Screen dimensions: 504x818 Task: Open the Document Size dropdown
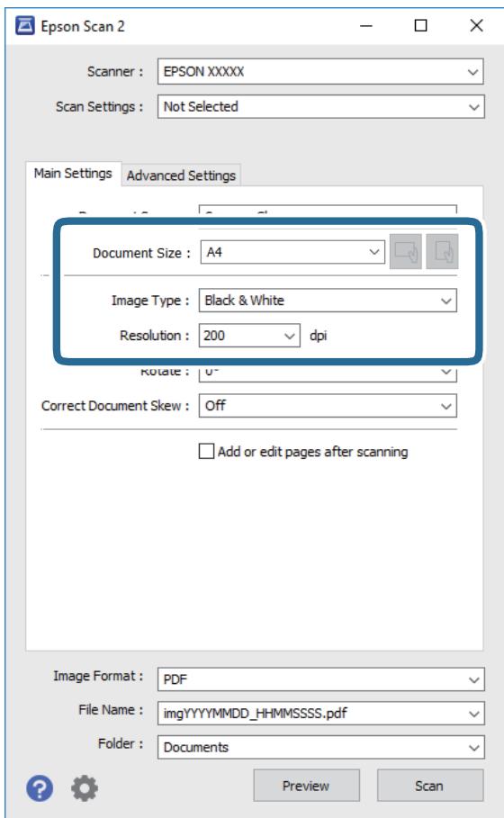292,252
